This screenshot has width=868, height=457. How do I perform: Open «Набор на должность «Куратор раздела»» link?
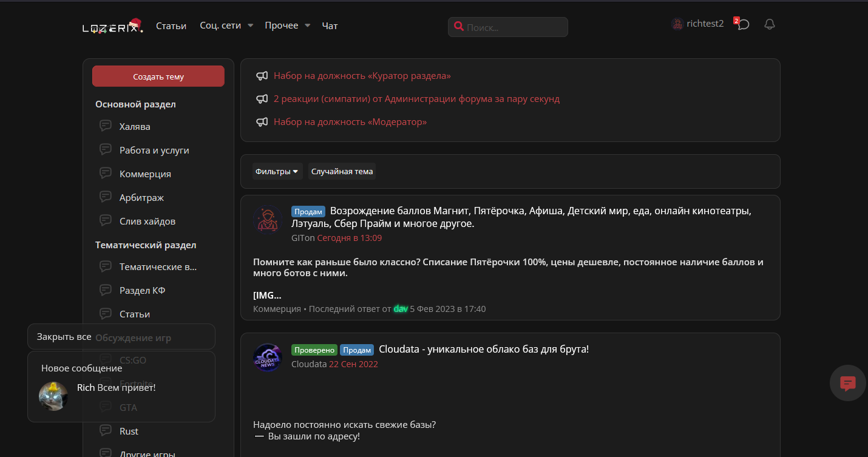362,76
